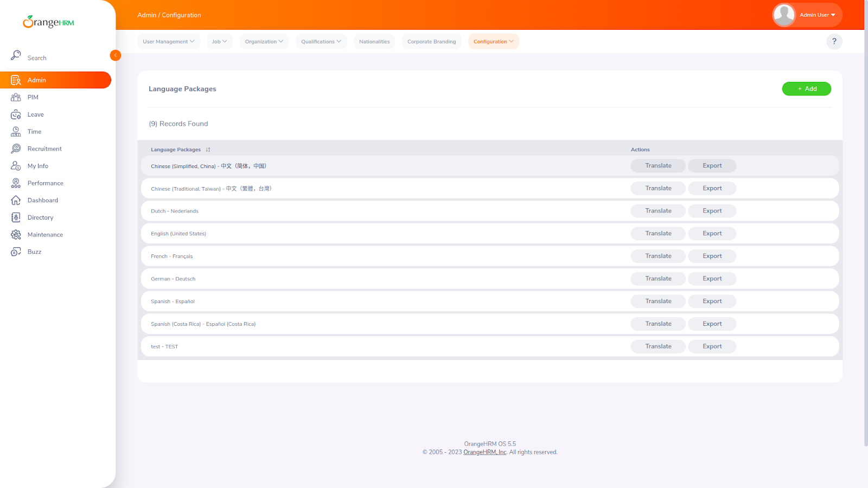Sort using the Language Packages sort icon
The height and width of the screenshot is (488, 868).
[x=208, y=150]
